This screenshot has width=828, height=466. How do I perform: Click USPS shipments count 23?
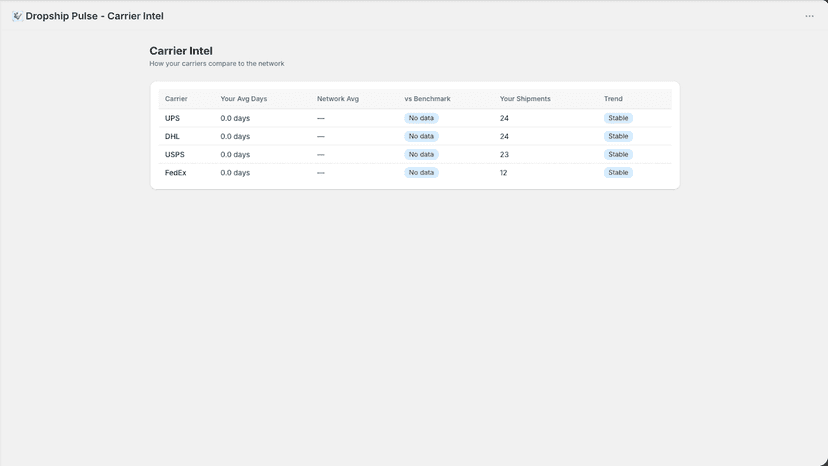pyautogui.click(x=504, y=155)
